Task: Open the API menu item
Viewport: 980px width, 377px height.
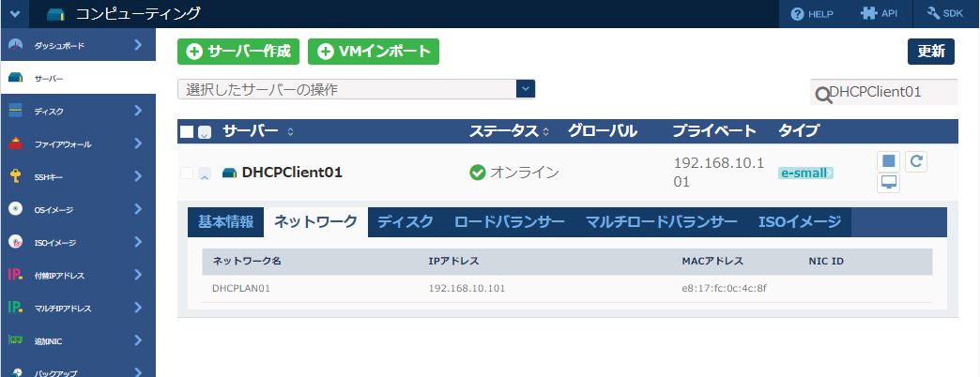Action: click(880, 14)
